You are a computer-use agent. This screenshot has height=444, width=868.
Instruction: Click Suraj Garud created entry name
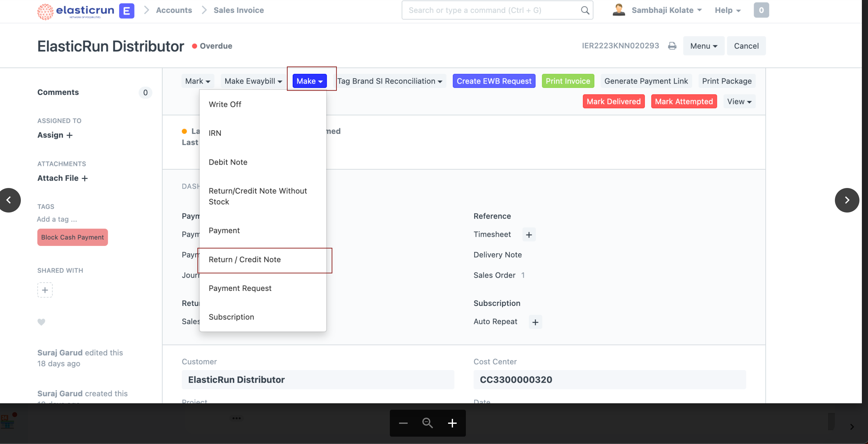pos(60,394)
